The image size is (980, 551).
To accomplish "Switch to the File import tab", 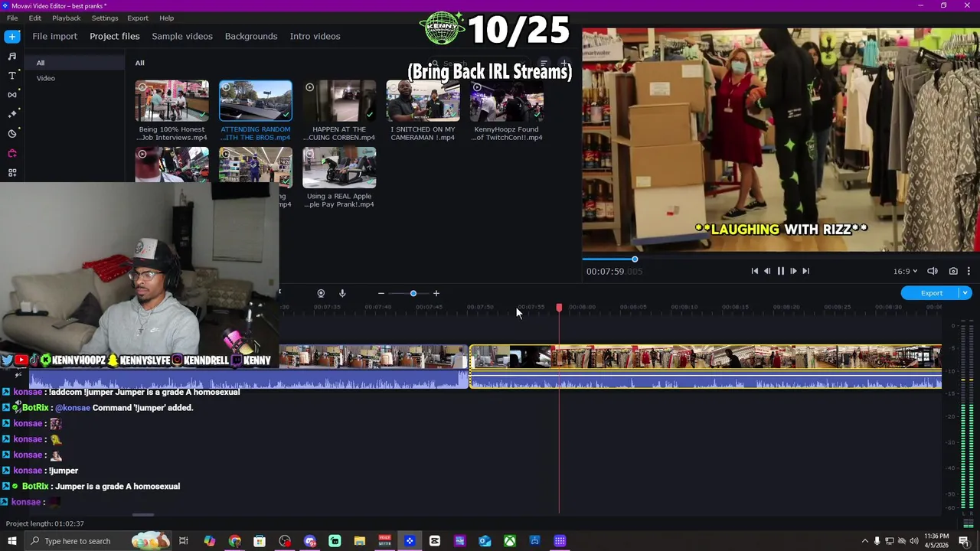I will pos(54,36).
